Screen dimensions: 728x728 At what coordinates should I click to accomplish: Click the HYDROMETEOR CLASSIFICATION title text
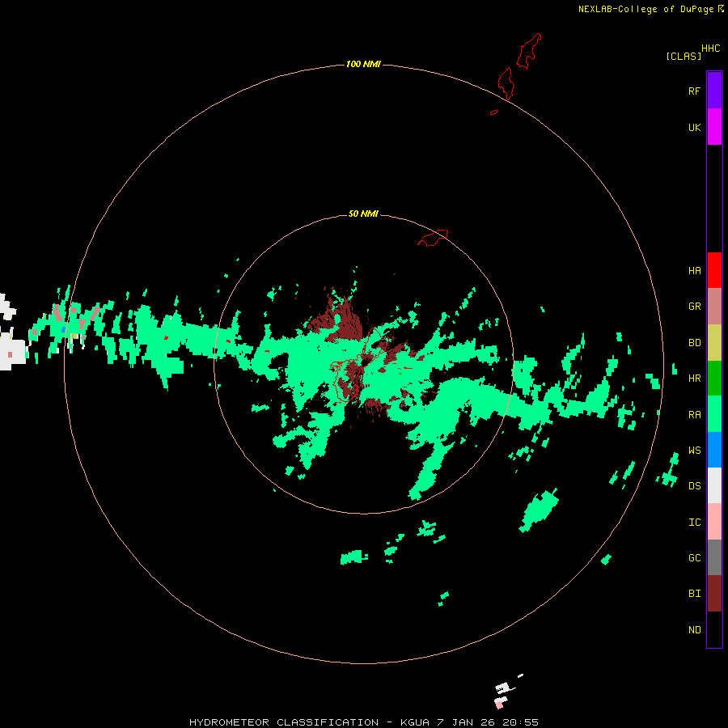coord(284,722)
